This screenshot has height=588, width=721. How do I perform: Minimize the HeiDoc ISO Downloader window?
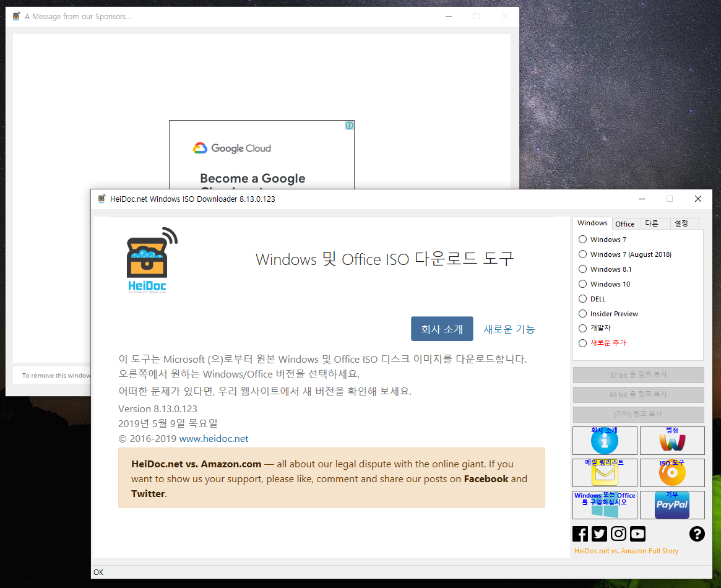tap(641, 199)
